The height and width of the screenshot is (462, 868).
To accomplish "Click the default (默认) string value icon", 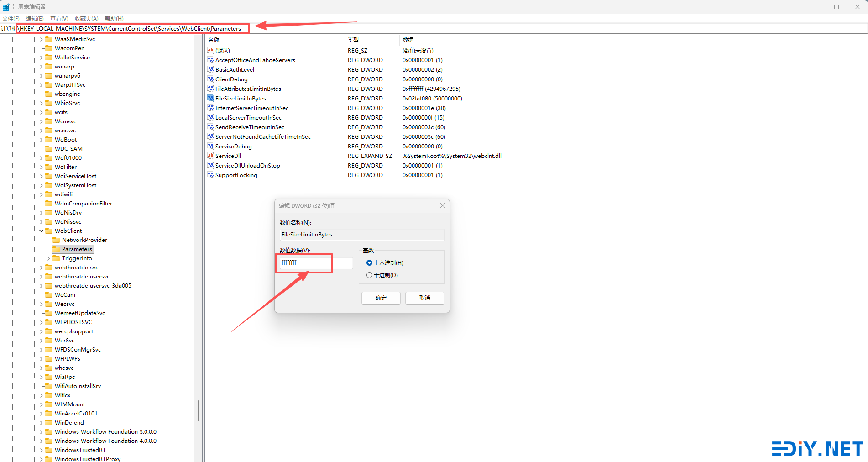I will [210, 50].
